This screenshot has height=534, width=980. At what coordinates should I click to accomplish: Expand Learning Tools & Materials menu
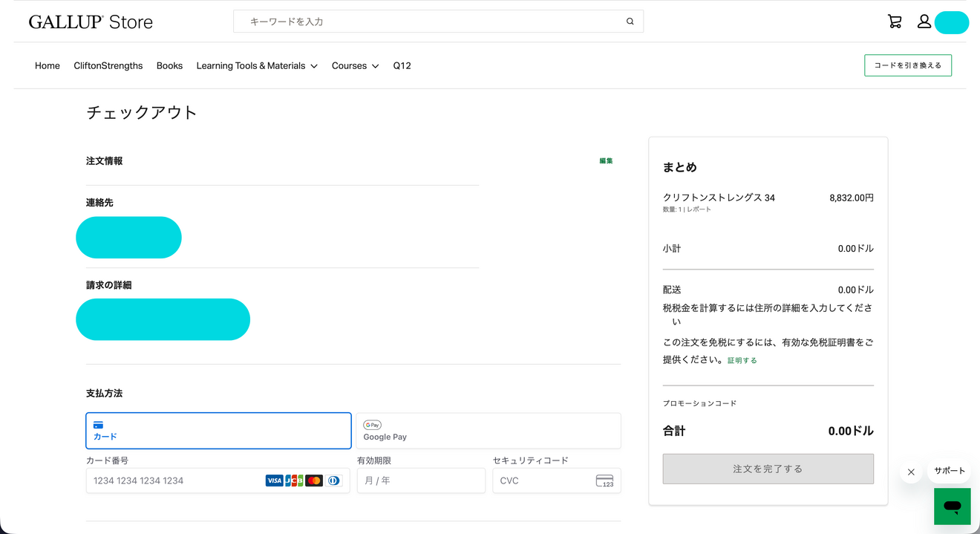[257, 65]
